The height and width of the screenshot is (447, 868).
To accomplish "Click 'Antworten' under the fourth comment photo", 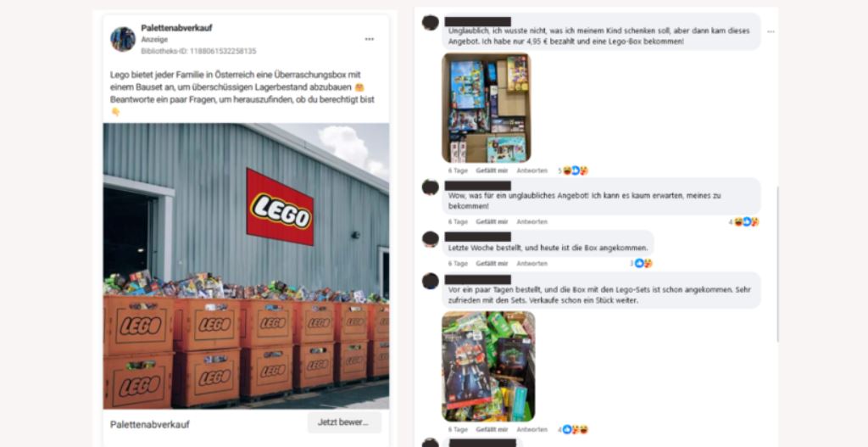I will pyautogui.click(x=532, y=429).
